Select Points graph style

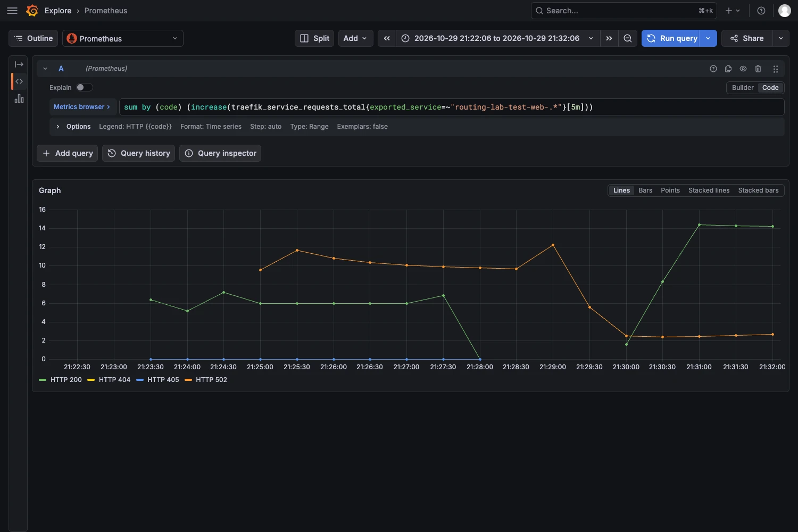pos(670,190)
